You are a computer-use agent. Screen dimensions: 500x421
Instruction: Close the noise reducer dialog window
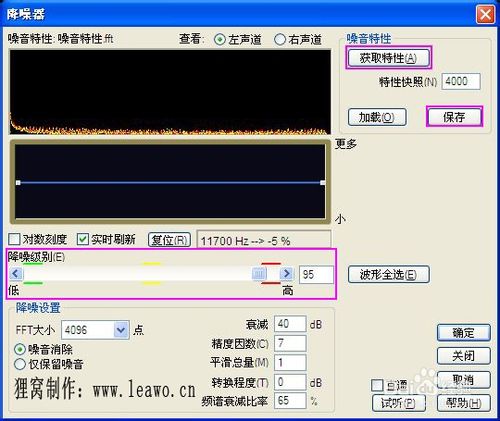tap(485, 14)
